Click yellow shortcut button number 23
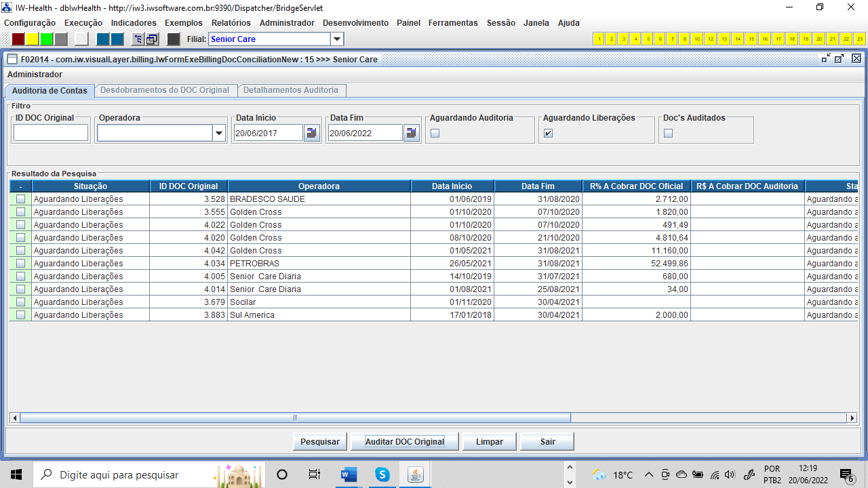The image size is (868, 488). coord(860,39)
